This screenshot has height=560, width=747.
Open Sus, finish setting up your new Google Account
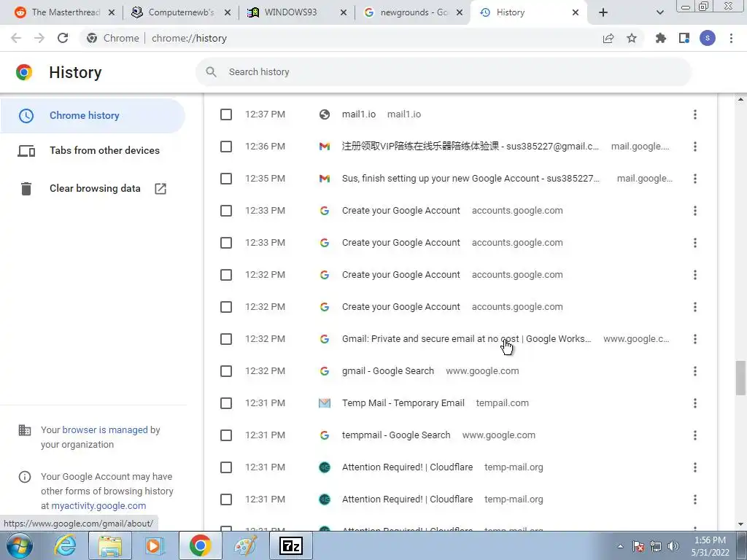coord(471,179)
